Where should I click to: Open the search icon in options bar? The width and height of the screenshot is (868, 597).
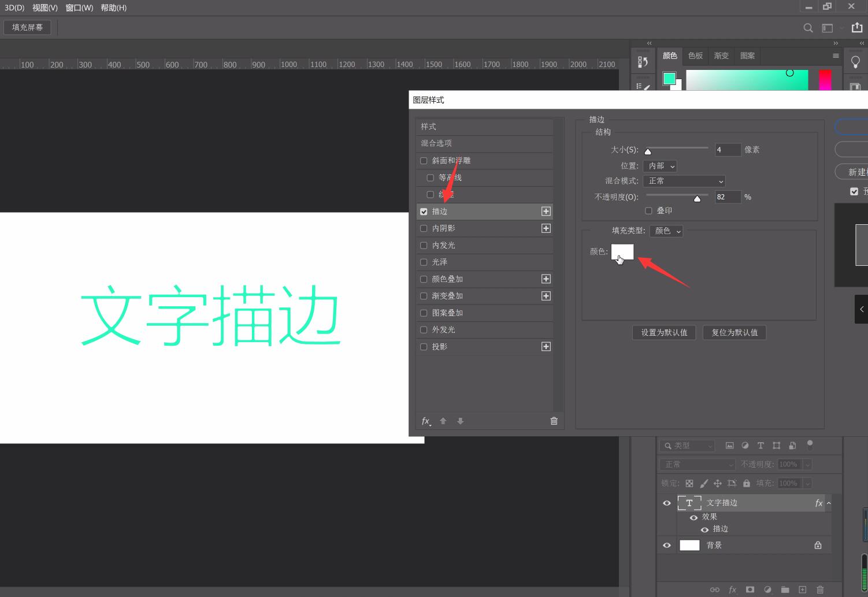tap(808, 28)
